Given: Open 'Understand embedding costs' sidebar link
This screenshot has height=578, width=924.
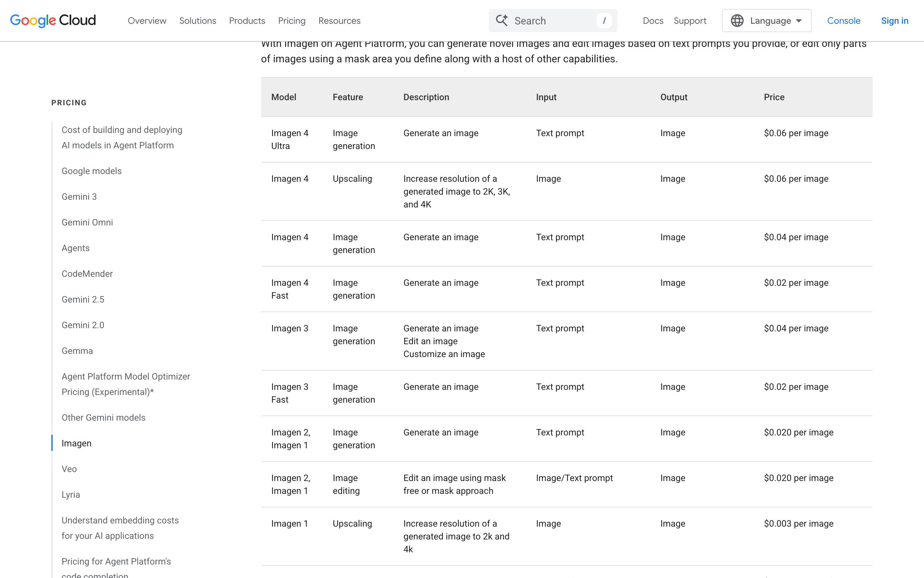Looking at the screenshot, I should tap(120, 528).
